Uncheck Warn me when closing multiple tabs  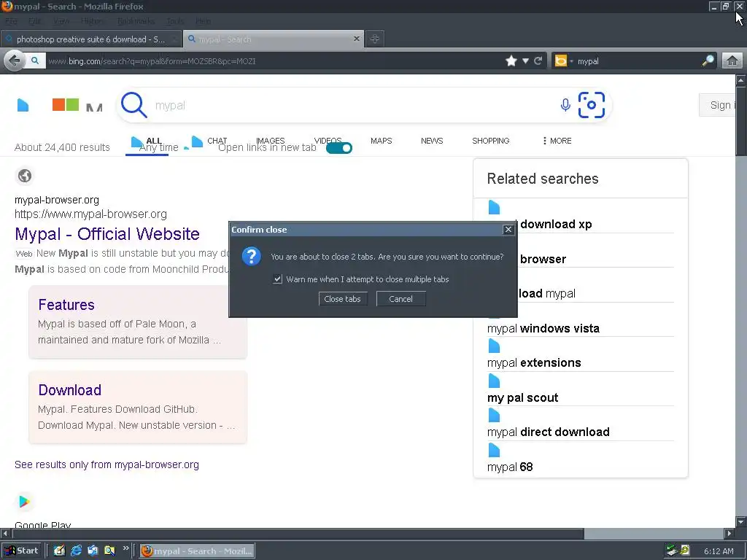[x=278, y=279]
